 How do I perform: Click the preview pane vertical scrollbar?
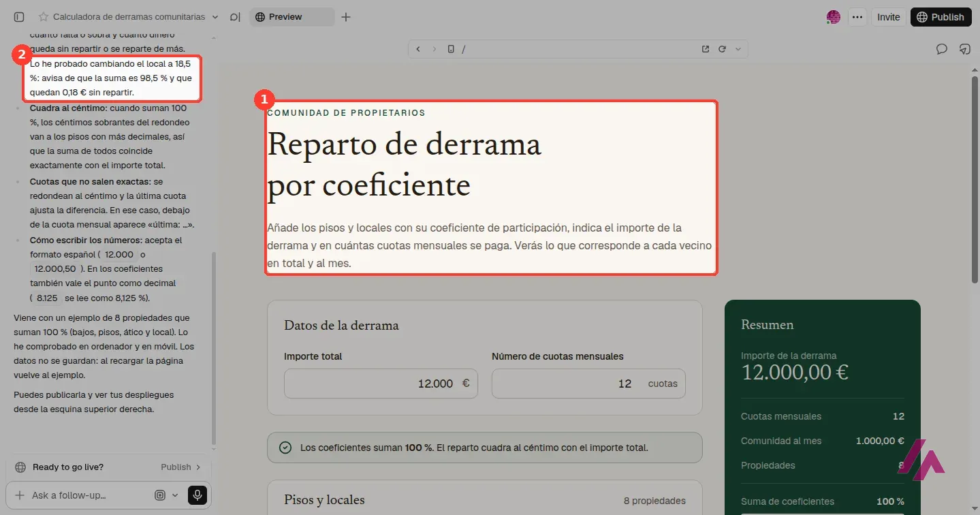click(975, 181)
